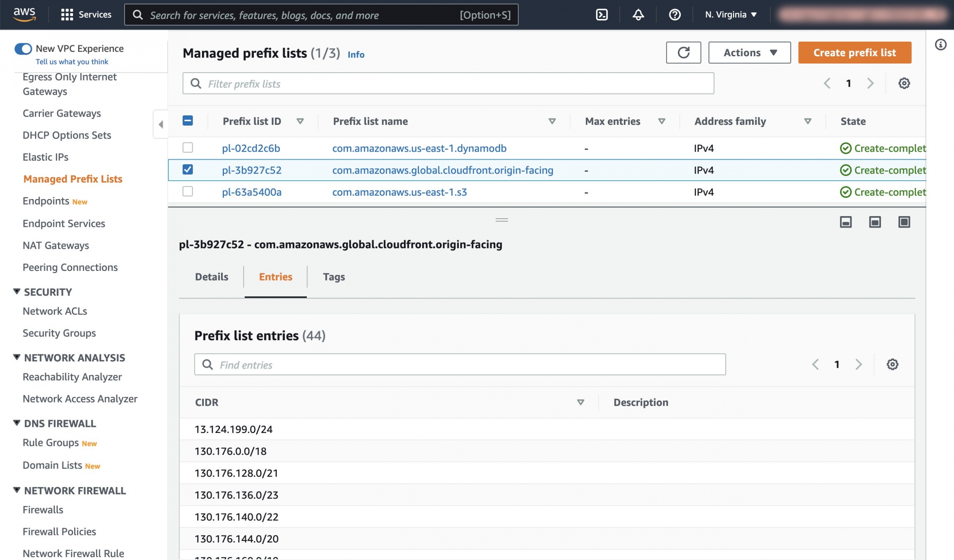Launch the CloudShell terminal icon
954x560 pixels.
[601, 15]
